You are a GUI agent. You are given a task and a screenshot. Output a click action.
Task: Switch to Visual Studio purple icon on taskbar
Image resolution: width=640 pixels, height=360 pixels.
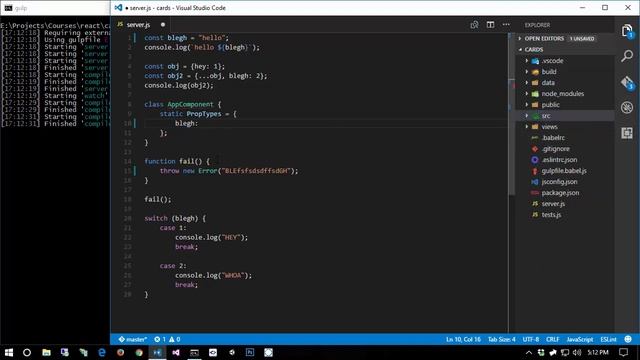tap(176, 353)
